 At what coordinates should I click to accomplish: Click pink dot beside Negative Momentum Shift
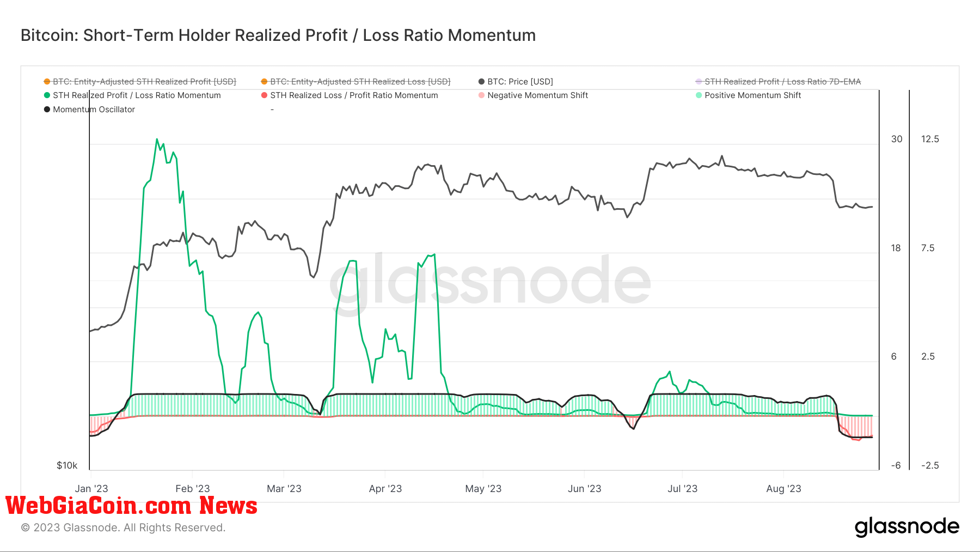(481, 95)
